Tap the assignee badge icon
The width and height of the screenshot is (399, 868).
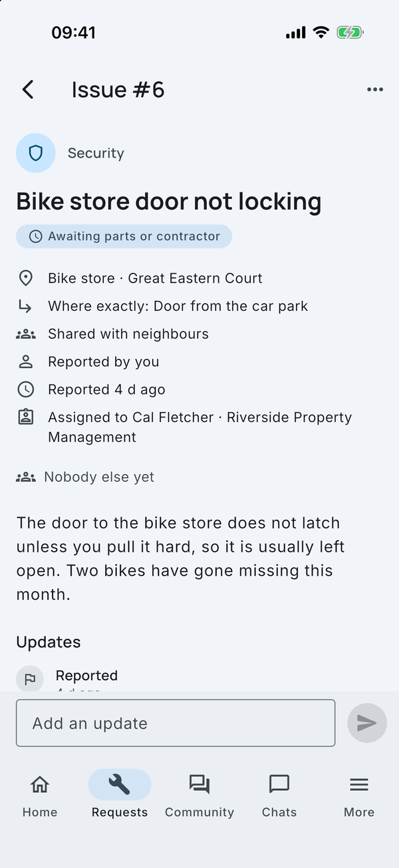[25, 418]
